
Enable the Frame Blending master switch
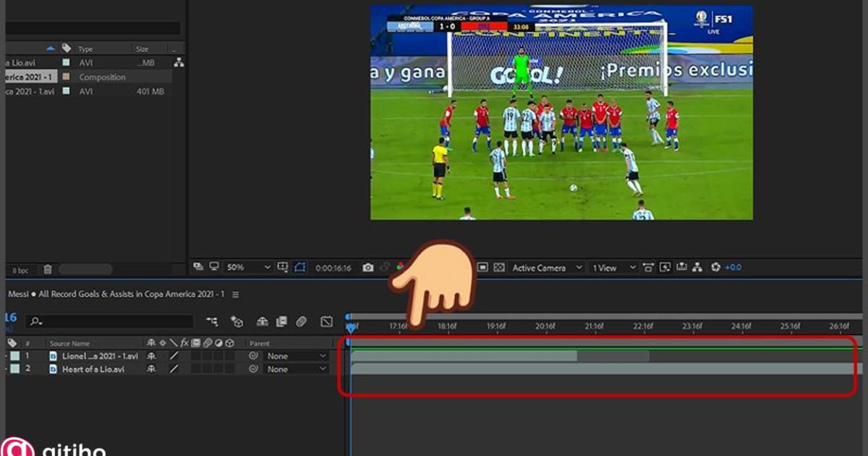281,321
